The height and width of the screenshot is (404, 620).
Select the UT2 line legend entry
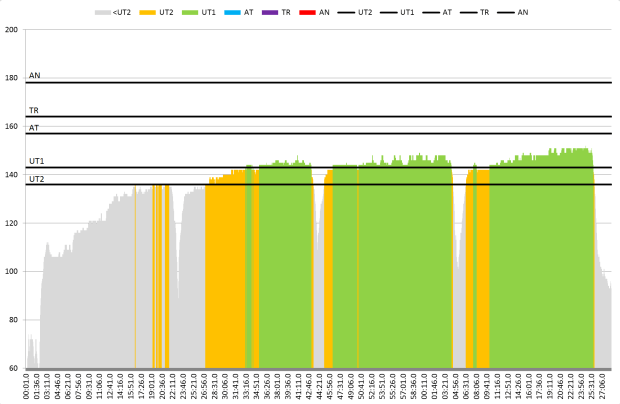(356, 13)
